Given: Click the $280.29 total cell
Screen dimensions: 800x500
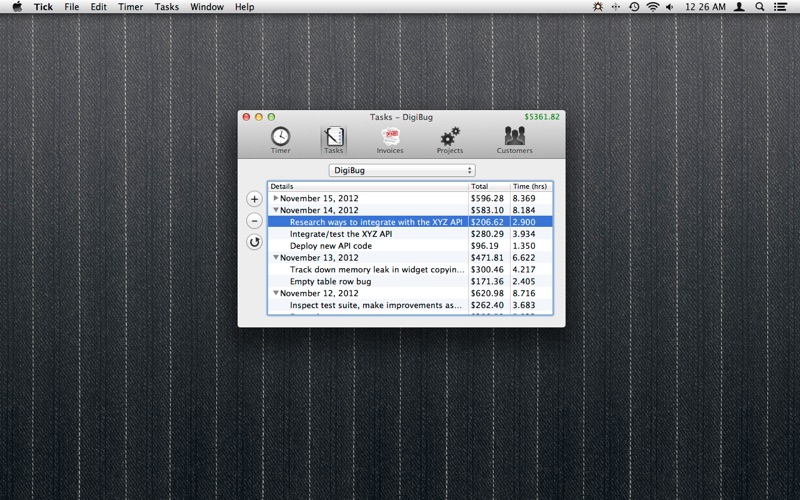Looking at the screenshot, I should pyautogui.click(x=487, y=234).
